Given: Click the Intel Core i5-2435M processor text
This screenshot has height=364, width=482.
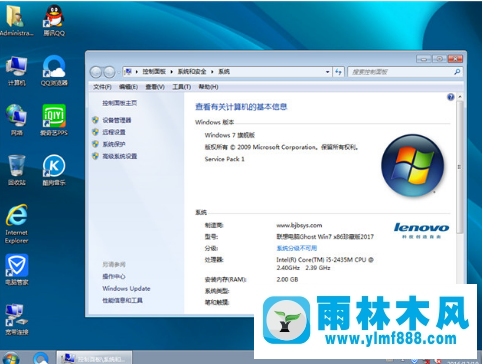Looking at the screenshot, I should click(x=325, y=263).
